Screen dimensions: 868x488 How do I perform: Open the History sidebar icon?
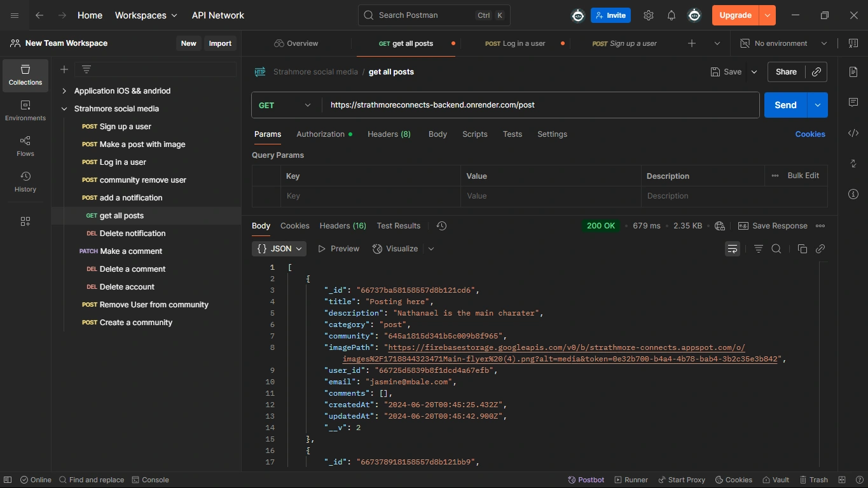25,182
